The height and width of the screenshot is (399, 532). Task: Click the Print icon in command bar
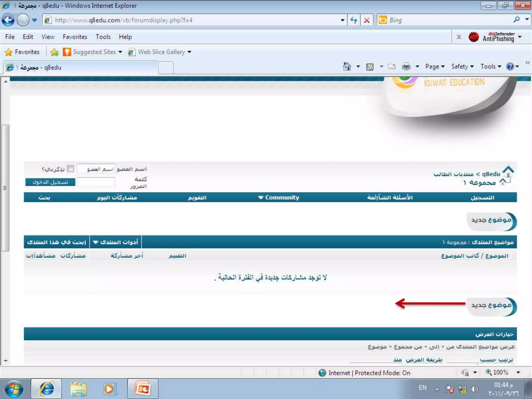tap(406, 67)
